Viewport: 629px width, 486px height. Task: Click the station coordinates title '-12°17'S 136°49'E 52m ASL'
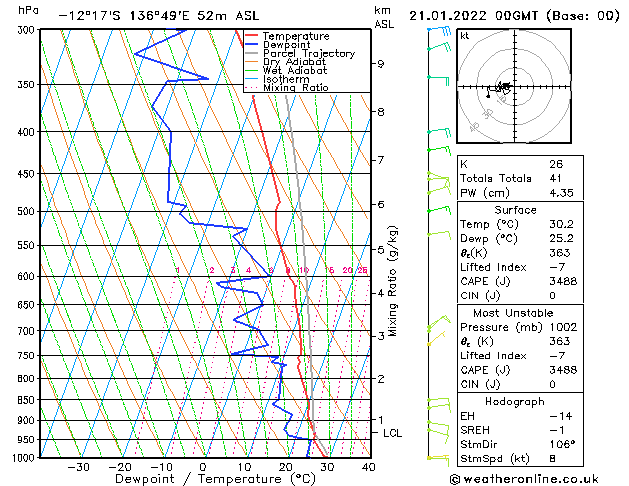point(159,16)
